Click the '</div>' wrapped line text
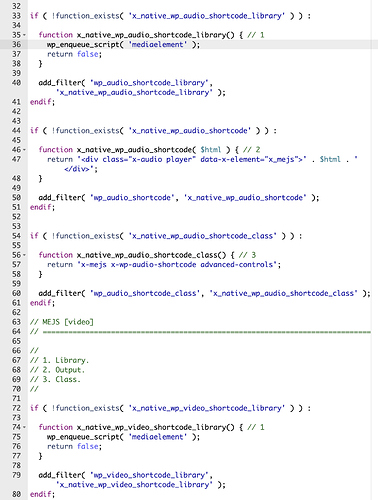This screenshot has height=500, width=378. [x=81, y=169]
